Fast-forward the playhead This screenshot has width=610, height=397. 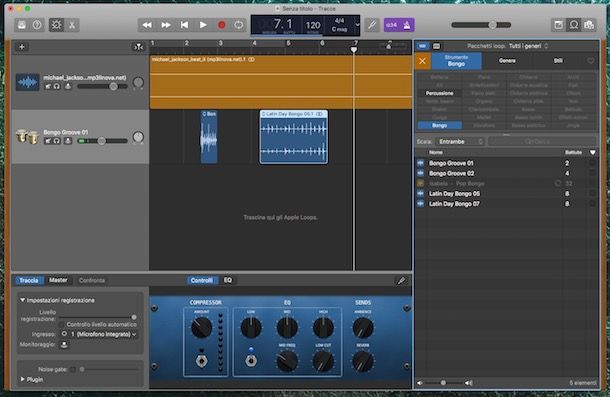(x=166, y=25)
